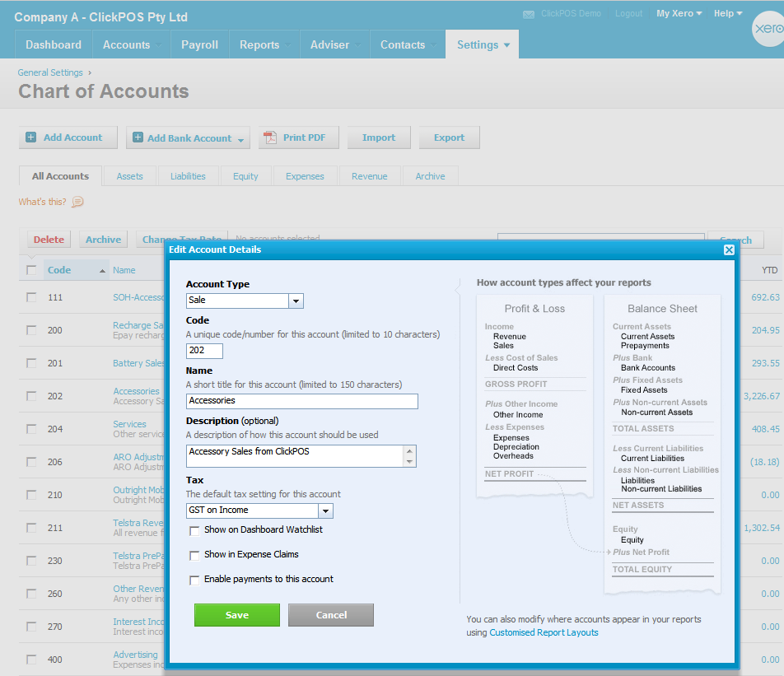Enable payments to this account checkbox
The image size is (784, 676).
(x=194, y=580)
